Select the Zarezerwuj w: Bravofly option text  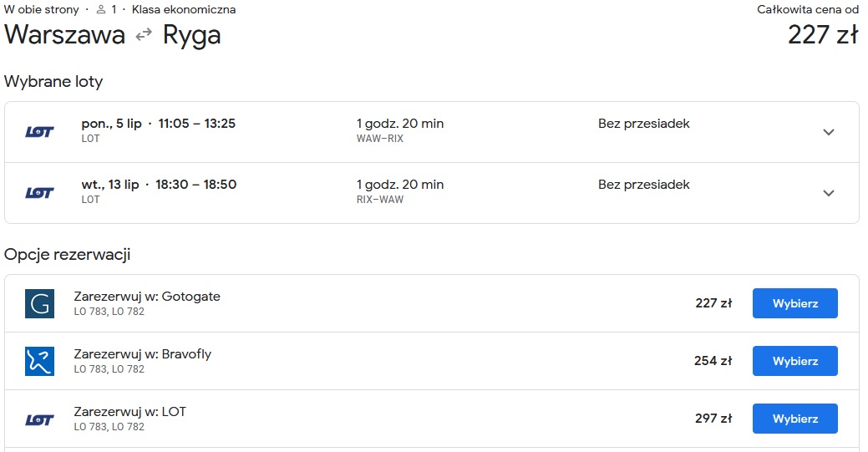[x=143, y=354]
